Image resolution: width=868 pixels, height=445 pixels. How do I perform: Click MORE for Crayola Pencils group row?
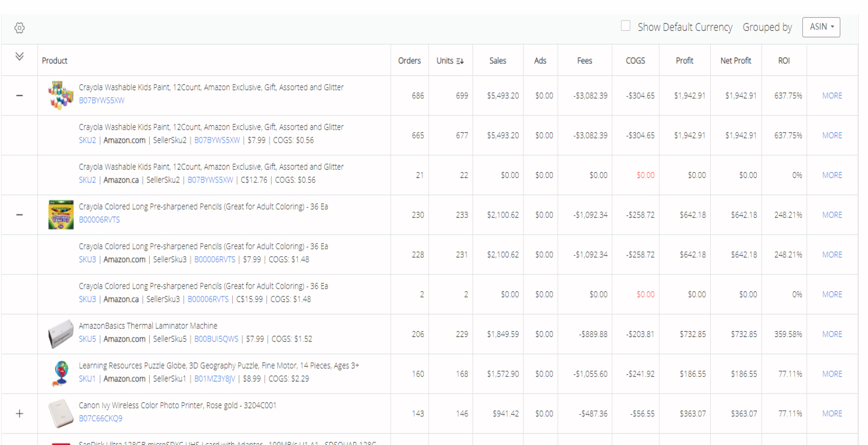(832, 215)
